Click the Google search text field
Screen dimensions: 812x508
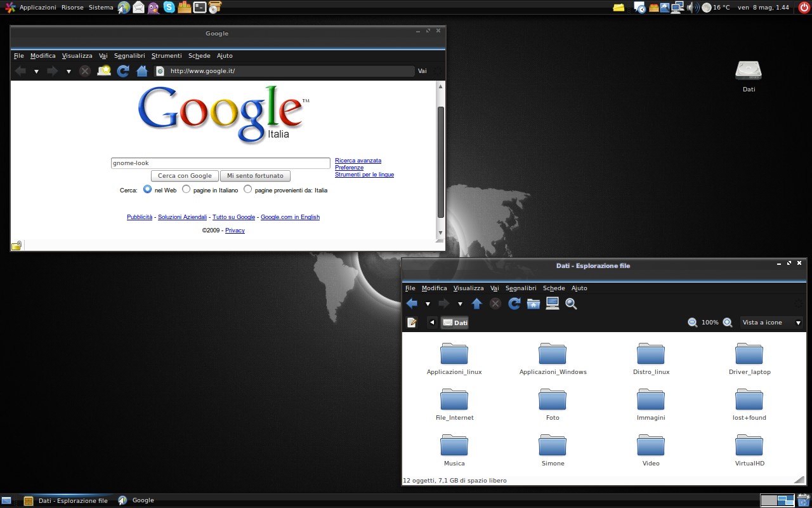pos(220,163)
